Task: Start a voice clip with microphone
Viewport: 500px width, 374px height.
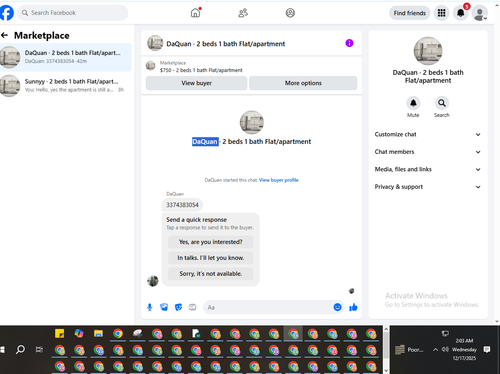Action: [x=150, y=307]
